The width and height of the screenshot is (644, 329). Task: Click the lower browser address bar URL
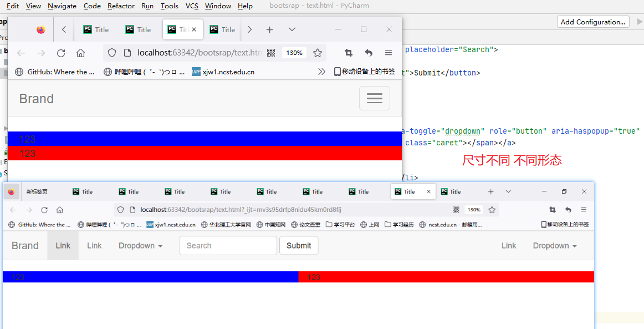[x=241, y=210]
